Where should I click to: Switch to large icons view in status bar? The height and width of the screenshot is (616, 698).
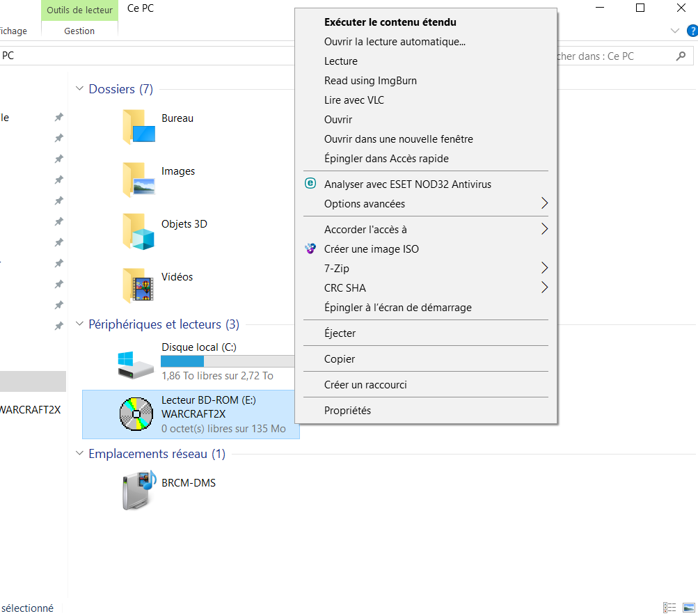(x=689, y=607)
